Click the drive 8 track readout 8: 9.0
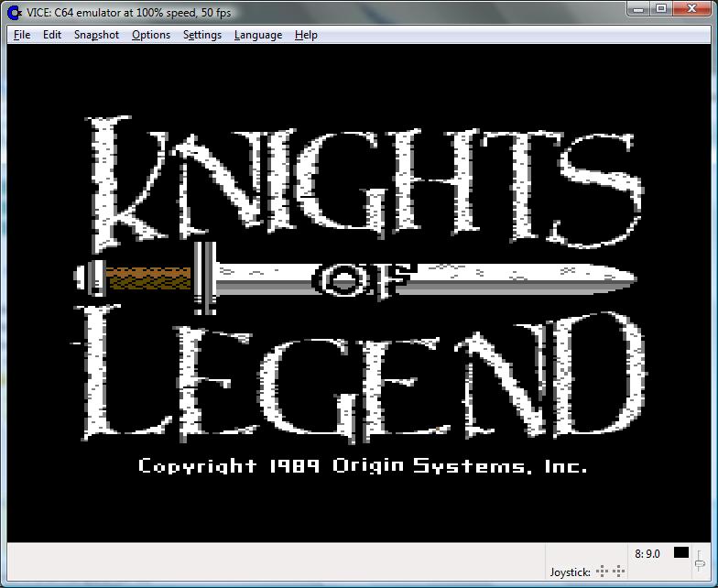 point(647,553)
